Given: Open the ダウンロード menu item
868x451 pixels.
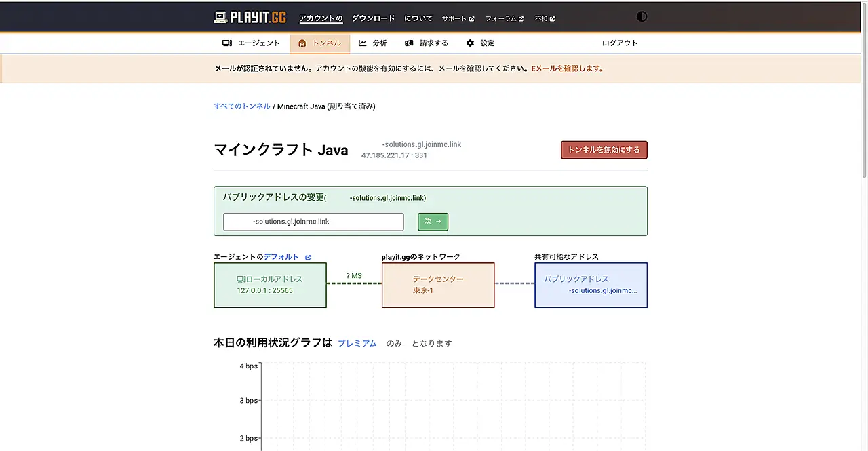Looking at the screenshot, I should (x=373, y=18).
